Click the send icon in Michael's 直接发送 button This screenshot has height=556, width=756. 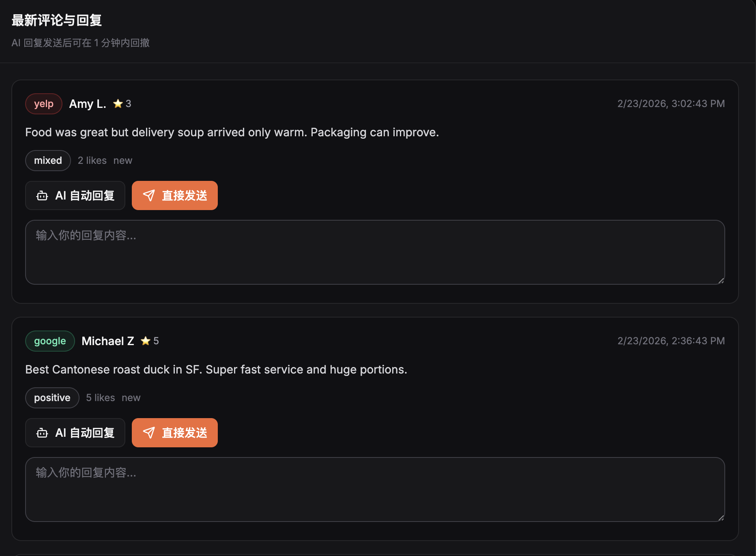click(150, 433)
